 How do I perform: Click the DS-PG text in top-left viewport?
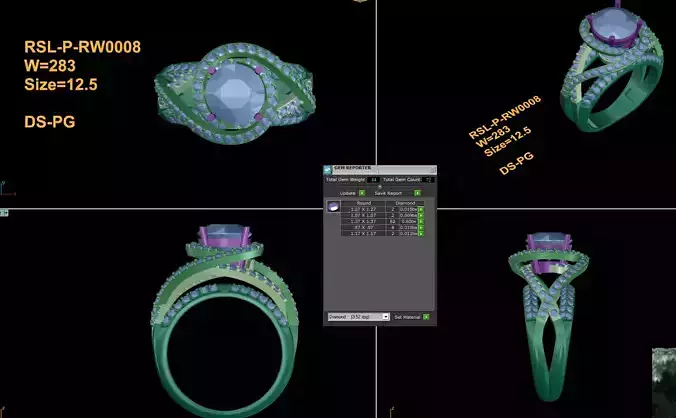(50, 122)
